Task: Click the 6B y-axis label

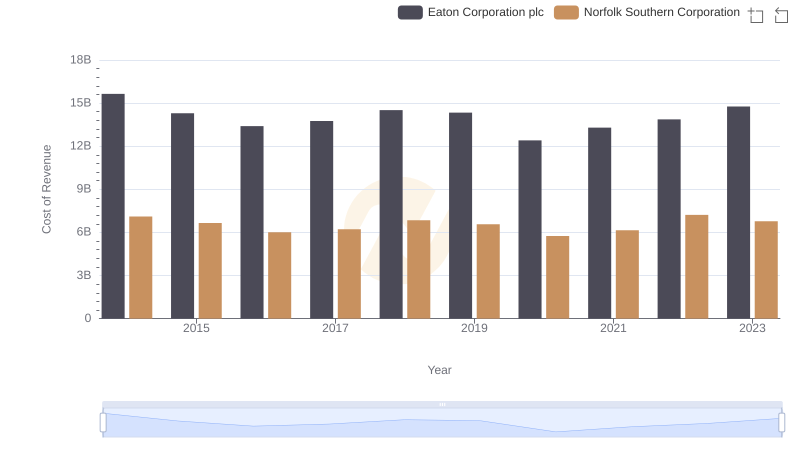Action: [84, 232]
